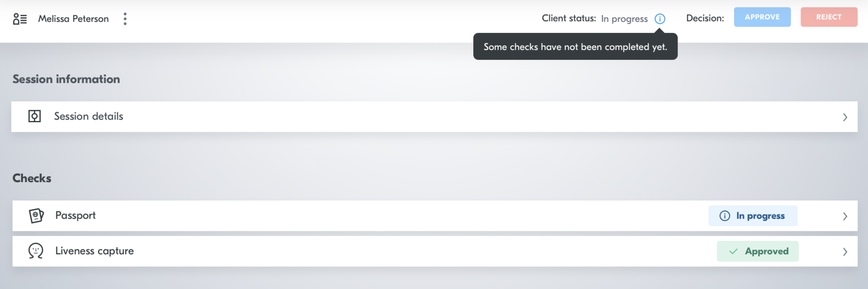The image size is (868, 289).
Task: Click the tooltip about uncompleted checks
Action: pos(575,47)
